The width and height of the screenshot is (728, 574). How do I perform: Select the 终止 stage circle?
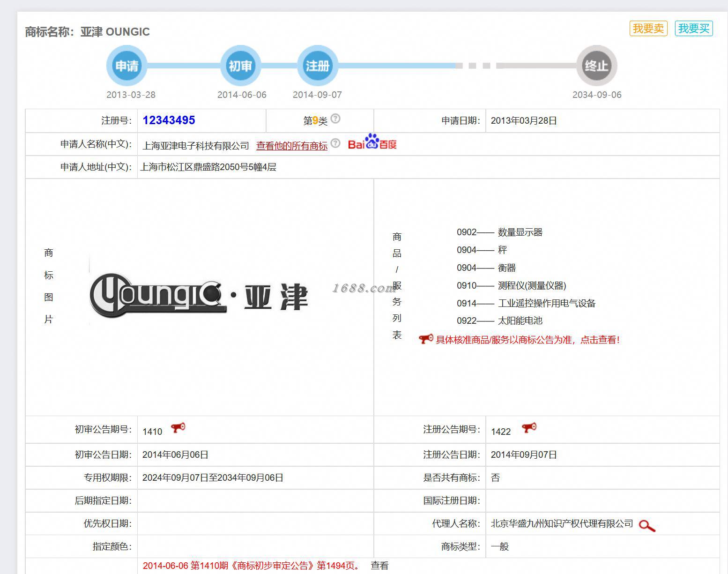coord(596,66)
